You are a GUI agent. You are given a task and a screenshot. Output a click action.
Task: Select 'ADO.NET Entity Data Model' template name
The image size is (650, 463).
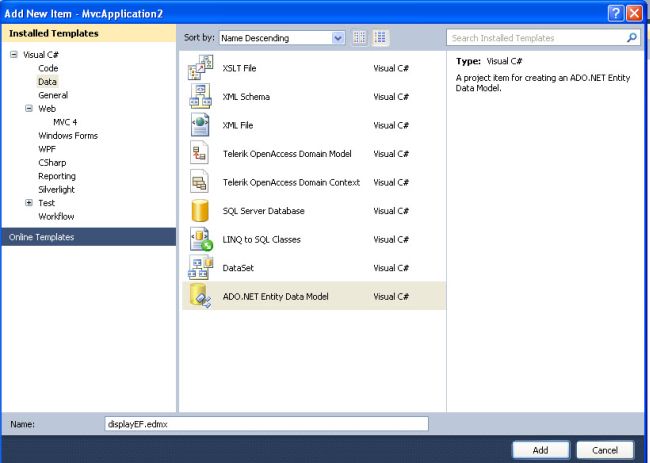tap(275, 296)
